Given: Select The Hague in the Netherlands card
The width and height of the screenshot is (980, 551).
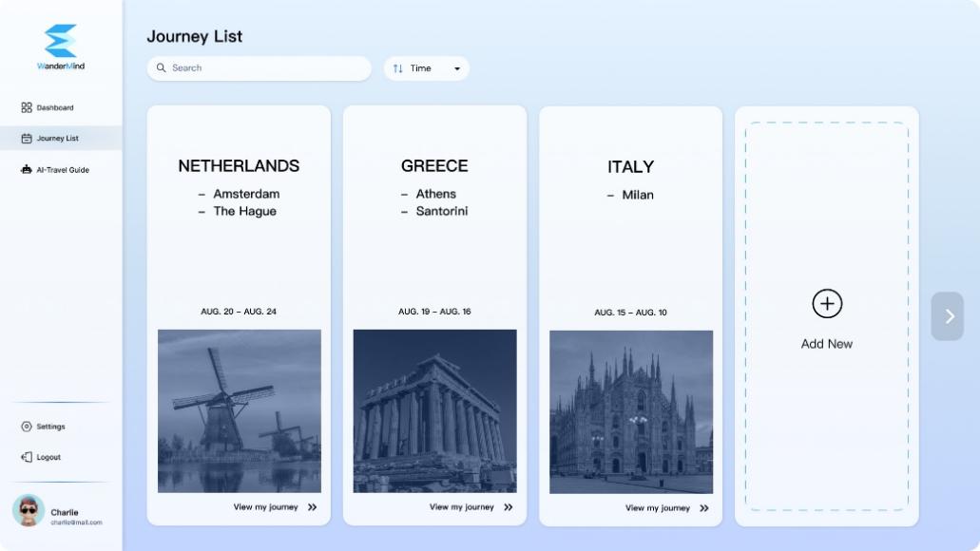Looking at the screenshot, I should click(244, 211).
